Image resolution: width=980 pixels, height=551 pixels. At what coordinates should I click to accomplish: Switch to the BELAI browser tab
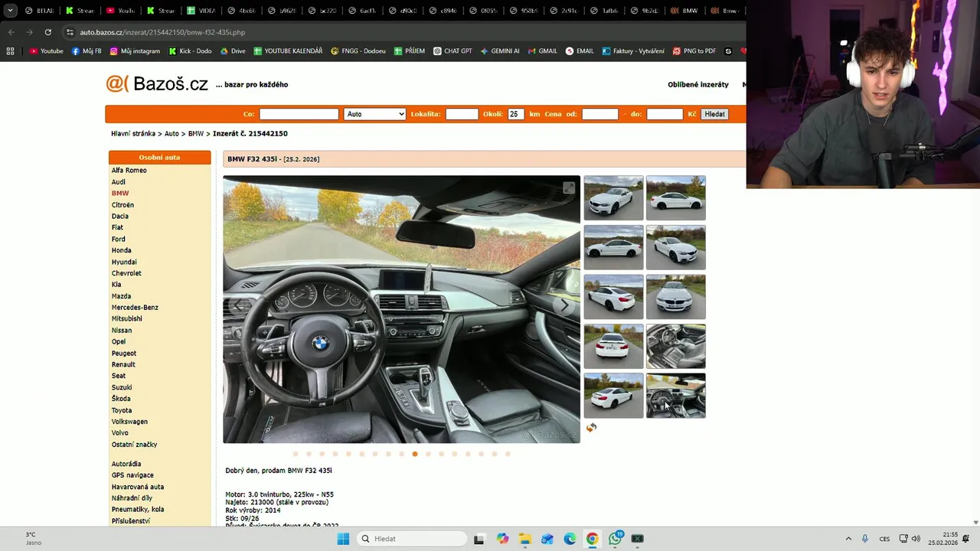39,11
